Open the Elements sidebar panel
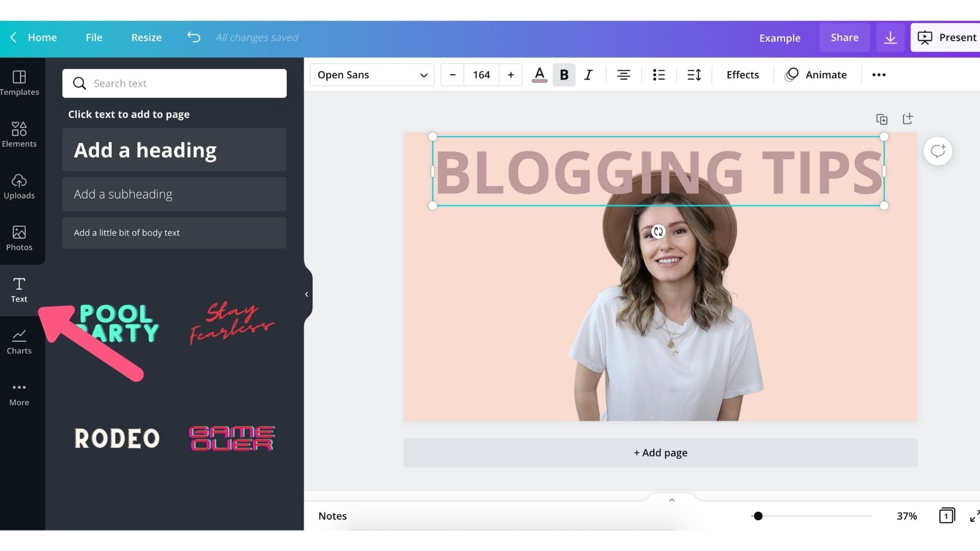Screen dimensions: 980x551 point(19,135)
